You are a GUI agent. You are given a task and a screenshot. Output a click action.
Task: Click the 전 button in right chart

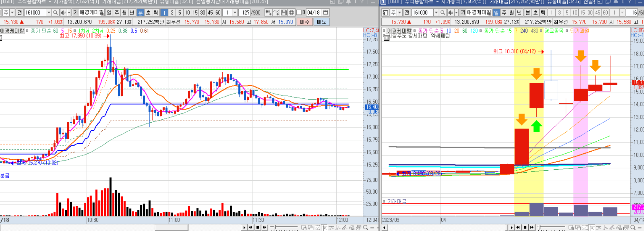point(407,13)
